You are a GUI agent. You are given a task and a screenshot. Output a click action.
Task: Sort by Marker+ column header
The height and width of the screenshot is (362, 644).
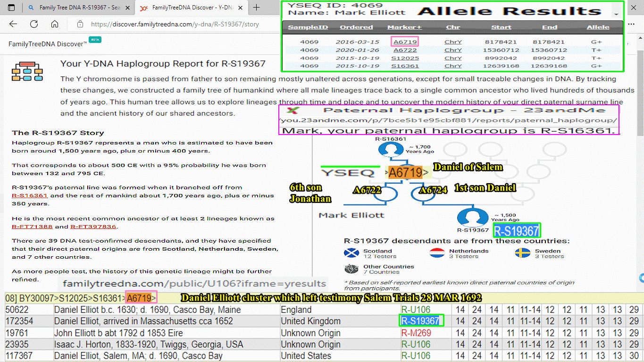(405, 27)
